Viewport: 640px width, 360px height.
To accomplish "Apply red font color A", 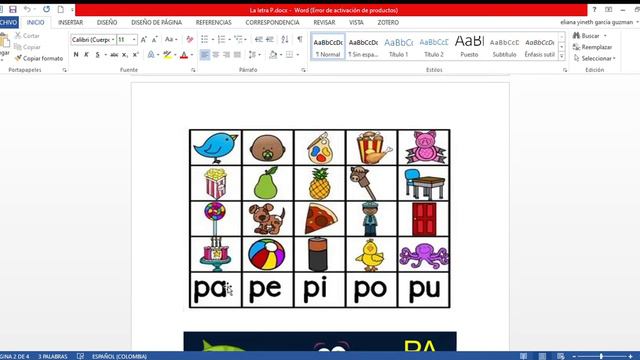I will [184, 54].
